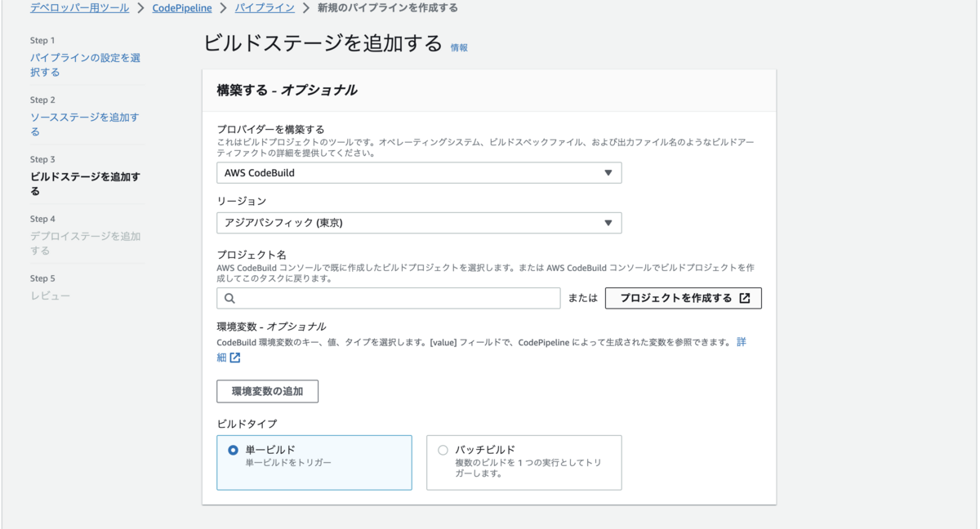Click external-link icon next to 細
This screenshot has height=529, width=980.
pos(235,358)
